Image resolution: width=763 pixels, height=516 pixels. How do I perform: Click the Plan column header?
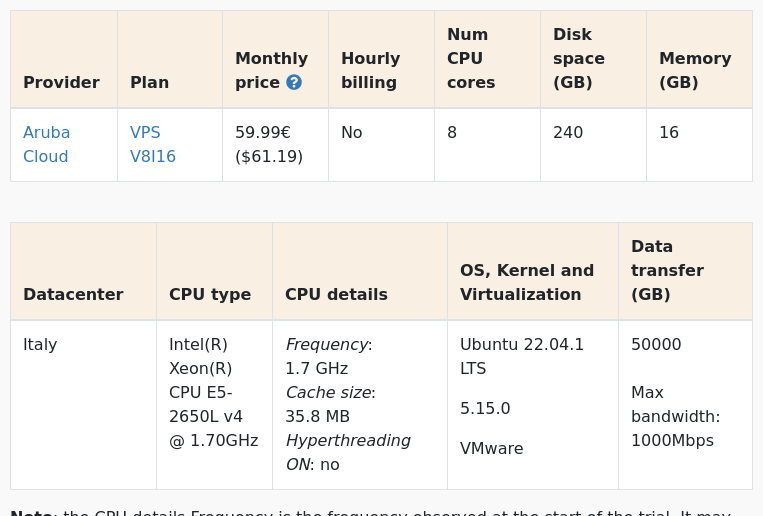149,82
